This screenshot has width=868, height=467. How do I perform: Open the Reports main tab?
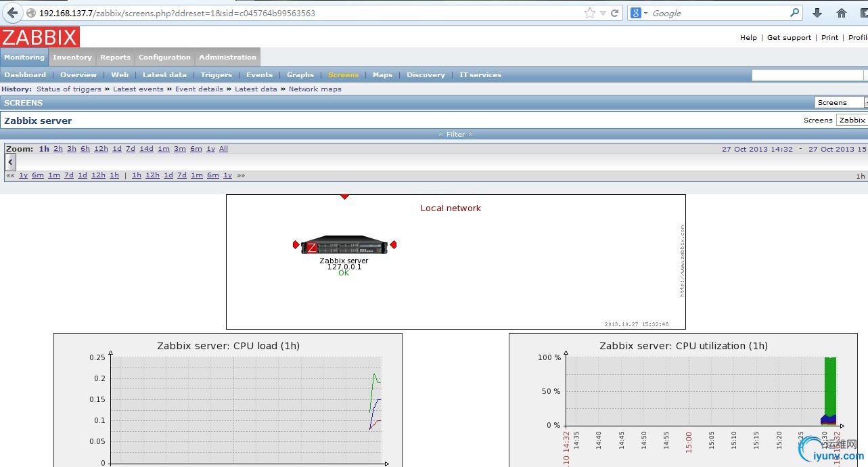click(115, 58)
